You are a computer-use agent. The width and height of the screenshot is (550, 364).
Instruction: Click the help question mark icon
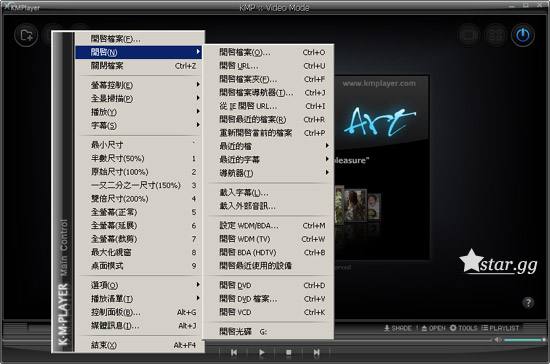coord(528,303)
